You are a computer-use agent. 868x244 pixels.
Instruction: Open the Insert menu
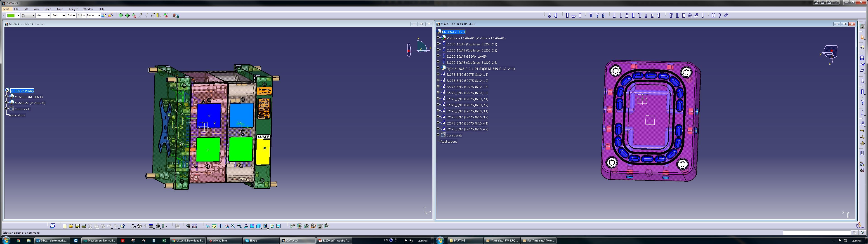pos(48,9)
